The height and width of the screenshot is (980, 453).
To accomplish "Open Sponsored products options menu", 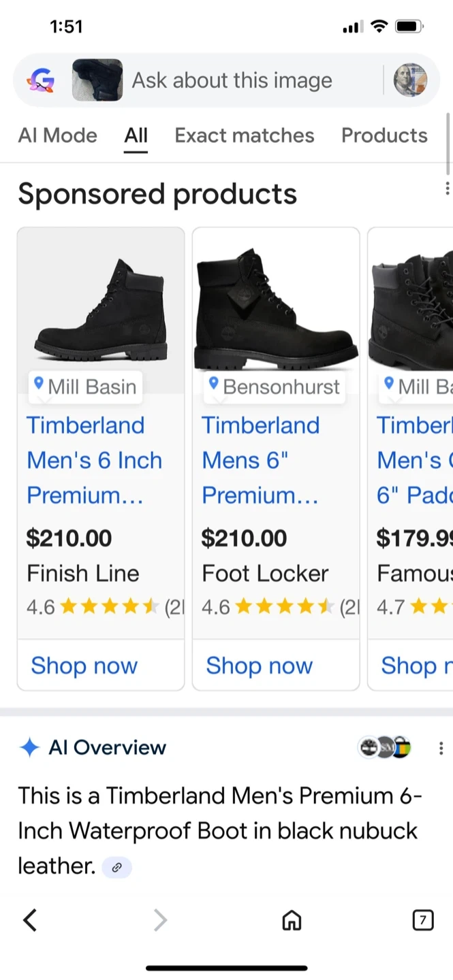I will click(x=446, y=188).
